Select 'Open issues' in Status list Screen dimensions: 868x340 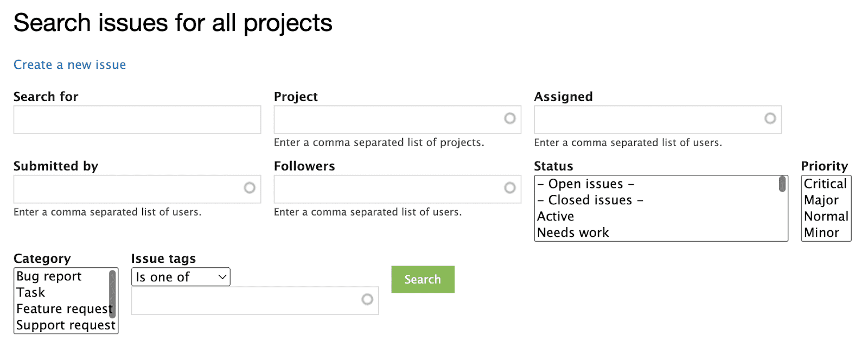tap(586, 184)
